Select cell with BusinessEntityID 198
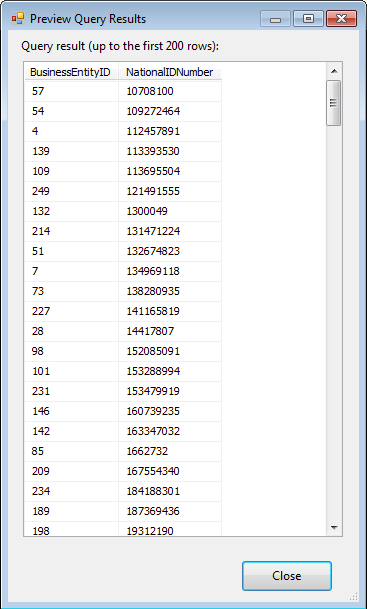Image resolution: width=367 pixels, height=609 pixels. tap(71, 529)
